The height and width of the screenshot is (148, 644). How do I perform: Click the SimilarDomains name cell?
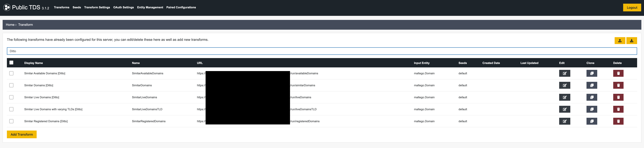coord(142,85)
